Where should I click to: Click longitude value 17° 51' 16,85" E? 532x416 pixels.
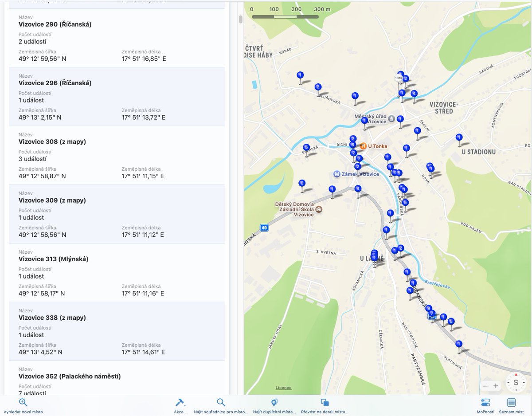click(x=144, y=59)
